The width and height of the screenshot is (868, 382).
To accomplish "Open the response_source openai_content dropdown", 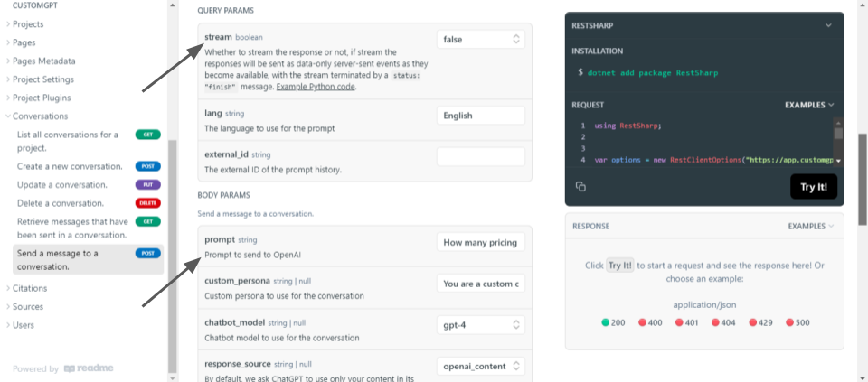I will (x=480, y=366).
